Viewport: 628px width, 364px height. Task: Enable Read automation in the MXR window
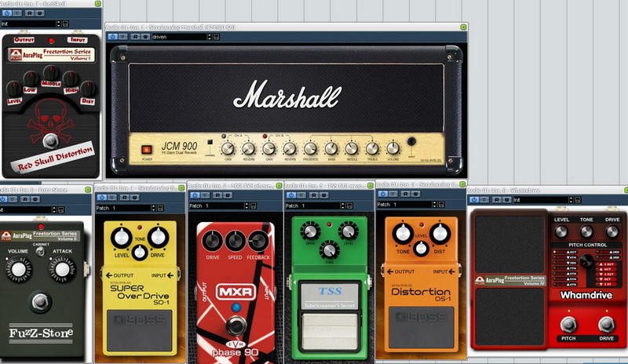(x=217, y=195)
